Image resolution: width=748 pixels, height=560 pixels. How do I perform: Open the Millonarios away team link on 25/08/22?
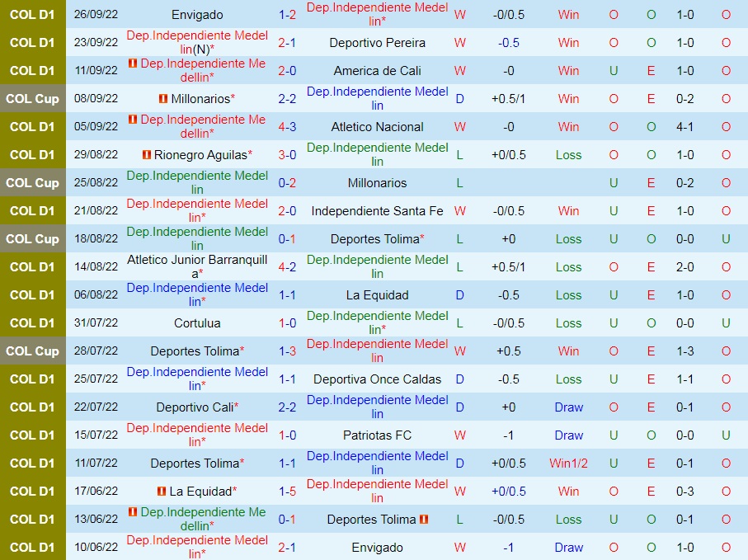coord(378,183)
